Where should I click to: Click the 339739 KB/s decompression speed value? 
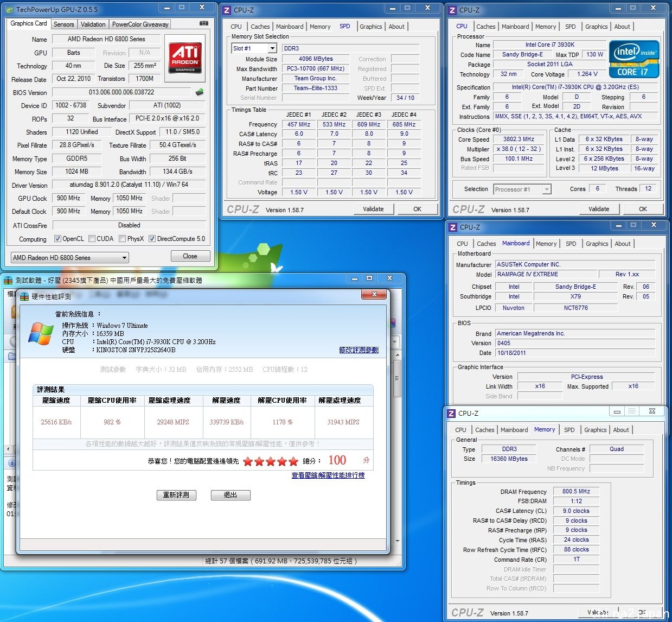[x=227, y=422]
